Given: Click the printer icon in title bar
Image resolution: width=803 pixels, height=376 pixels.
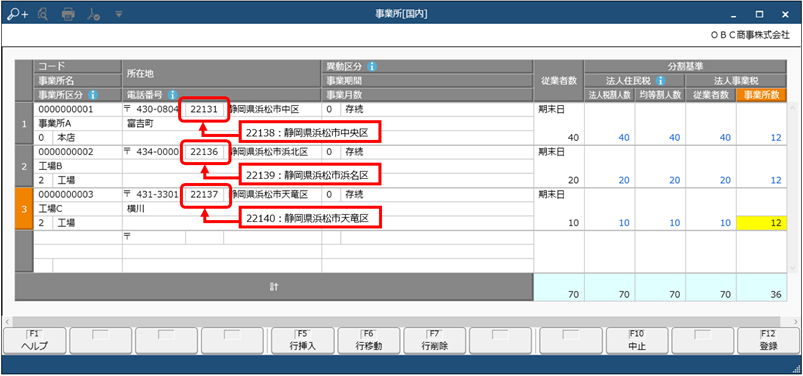Looking at the screenshot, I should pyautogui.click(x=68, y=14).
